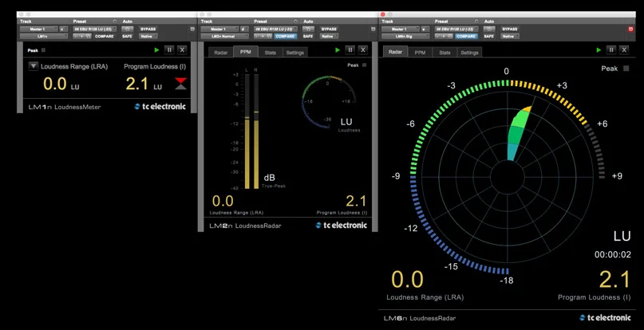Reset the LM6n meter with X icon
Screen dimensions: 644x330
624,50
